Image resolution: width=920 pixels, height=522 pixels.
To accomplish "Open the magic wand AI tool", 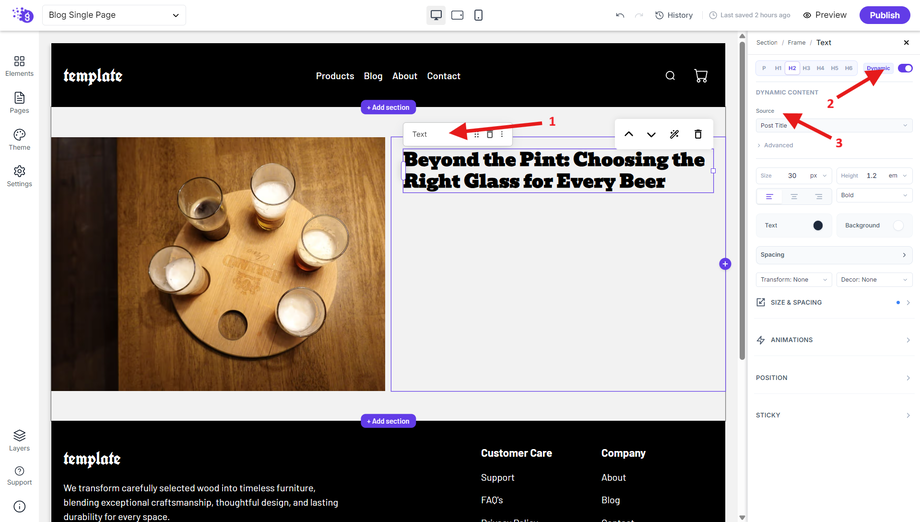I will point(674,134).
